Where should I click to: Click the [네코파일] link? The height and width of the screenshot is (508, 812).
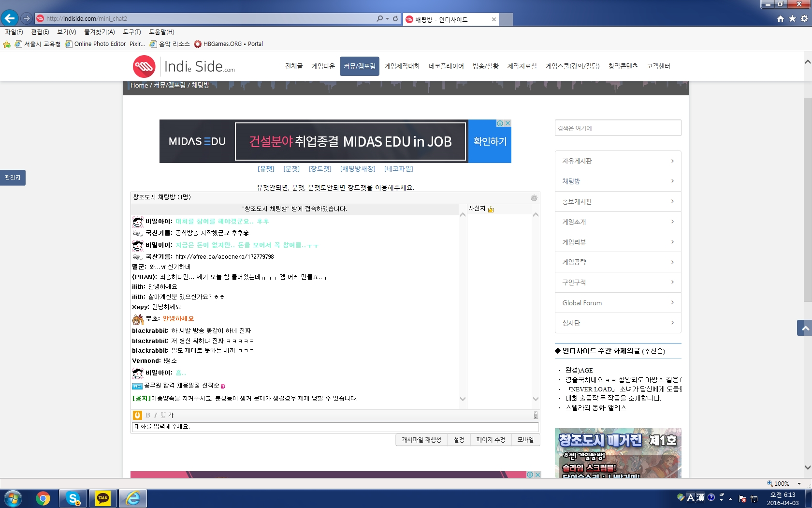[x=399, y=169]
